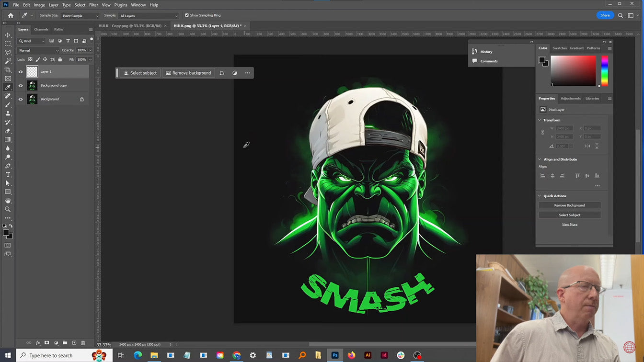Select the Gradient tool
This screenshot has width=644, height=362.
[x=8, y=139]
